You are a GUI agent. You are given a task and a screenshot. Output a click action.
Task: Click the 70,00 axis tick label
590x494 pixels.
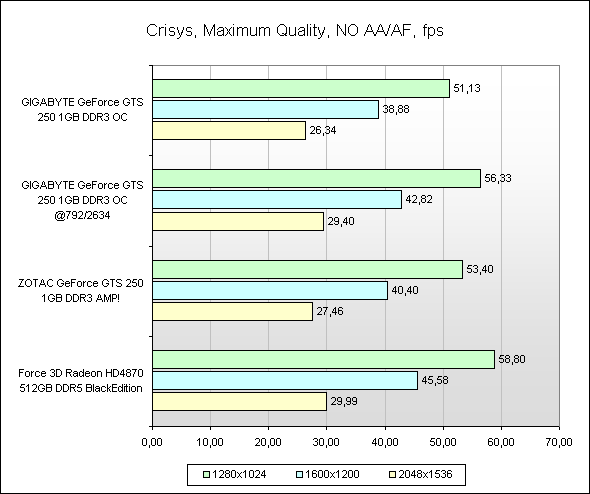[559, 442]
